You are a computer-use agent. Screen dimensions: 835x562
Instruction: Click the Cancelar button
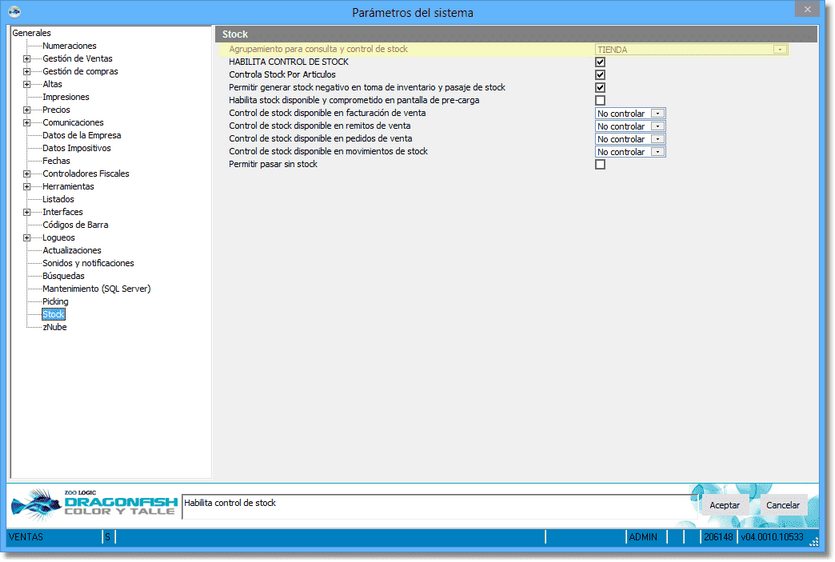click(782, 505)
